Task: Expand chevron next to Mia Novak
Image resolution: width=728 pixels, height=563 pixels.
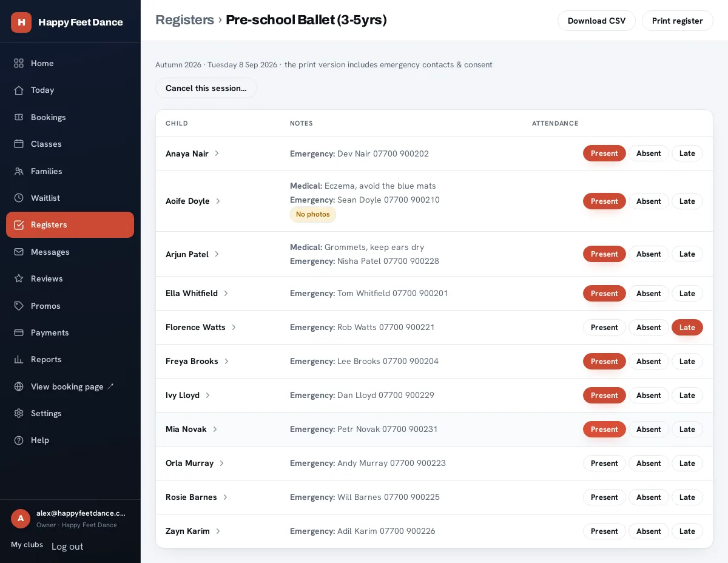Action: pyautogui.click(x=215, y=429)
